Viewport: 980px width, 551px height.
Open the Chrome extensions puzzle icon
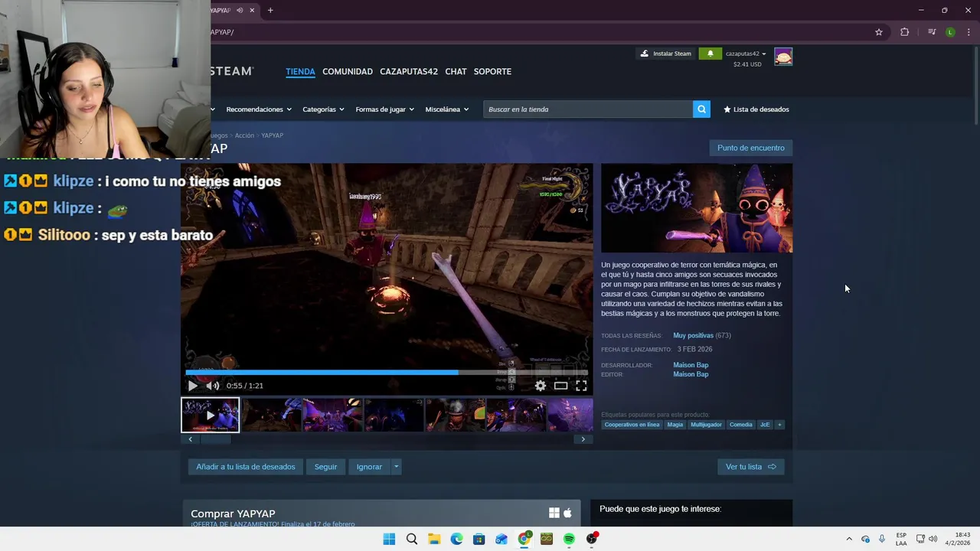[x=904, y=32]
